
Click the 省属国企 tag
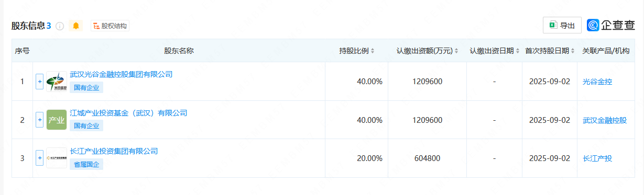click(x=86, y=164)
